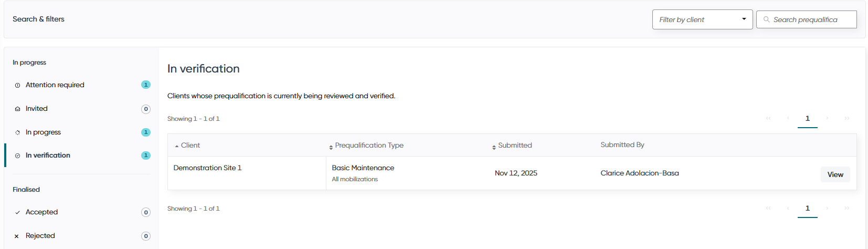The width and height of the screenshot is (868, 249).
Task: Click the Accepted checkmark icon
Action: (17, 212)
